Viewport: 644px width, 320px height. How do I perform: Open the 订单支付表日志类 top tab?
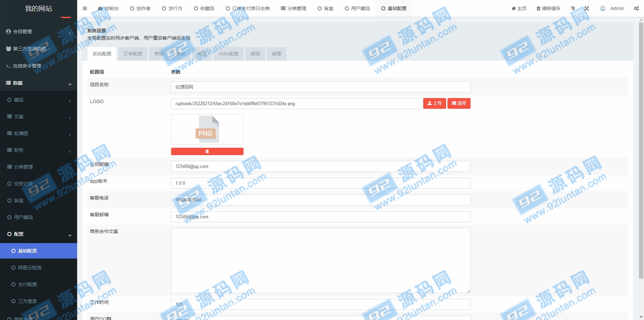(248, 8)
